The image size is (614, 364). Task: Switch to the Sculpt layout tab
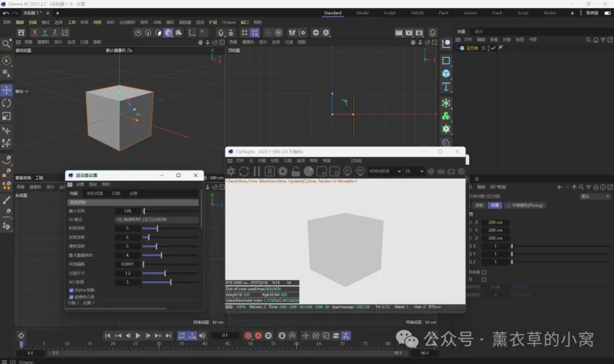coord(389,13)
